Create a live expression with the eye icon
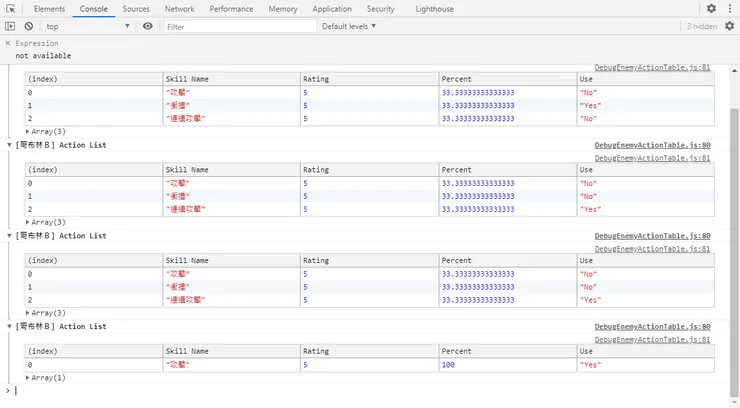This screenshot has height=408, width=740. click(148, 26)
